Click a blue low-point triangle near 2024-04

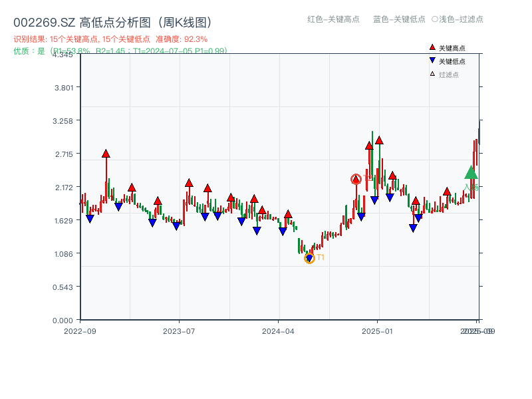[283, 230]
